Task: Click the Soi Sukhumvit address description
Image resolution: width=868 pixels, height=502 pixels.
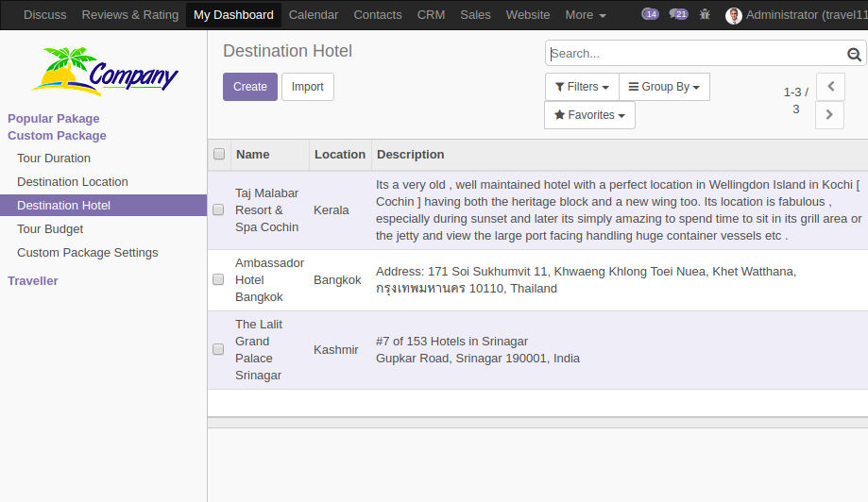Action: pos(586,279)
